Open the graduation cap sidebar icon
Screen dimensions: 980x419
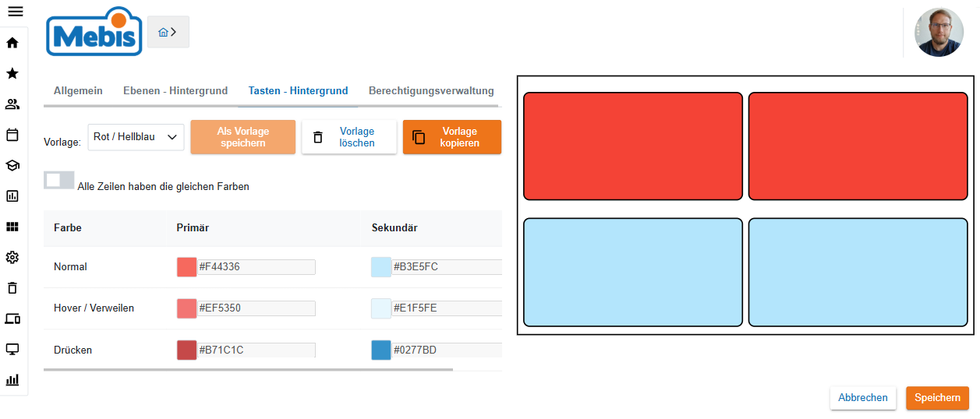point(12,165)
